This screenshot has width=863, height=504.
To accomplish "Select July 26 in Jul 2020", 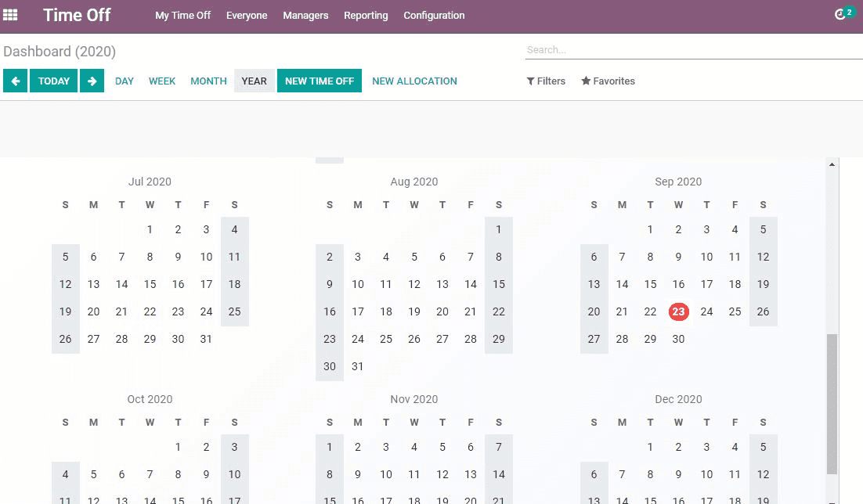I will pyautogui.click(x=66, y=339).
